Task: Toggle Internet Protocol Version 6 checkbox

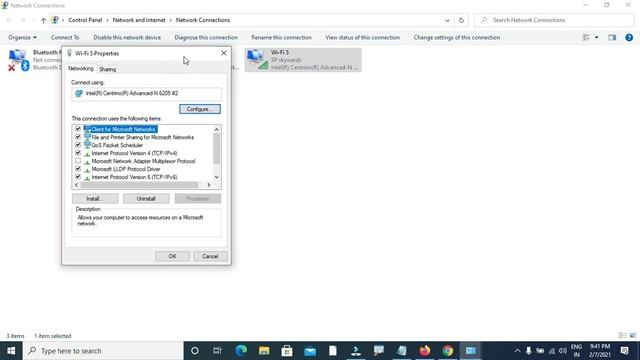Action: (x=78, y=177)
